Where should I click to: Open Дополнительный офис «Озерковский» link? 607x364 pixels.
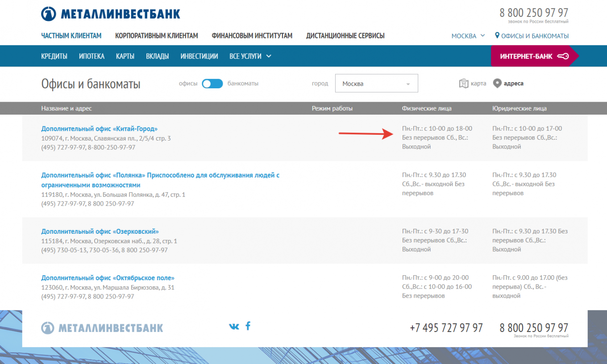100,232
